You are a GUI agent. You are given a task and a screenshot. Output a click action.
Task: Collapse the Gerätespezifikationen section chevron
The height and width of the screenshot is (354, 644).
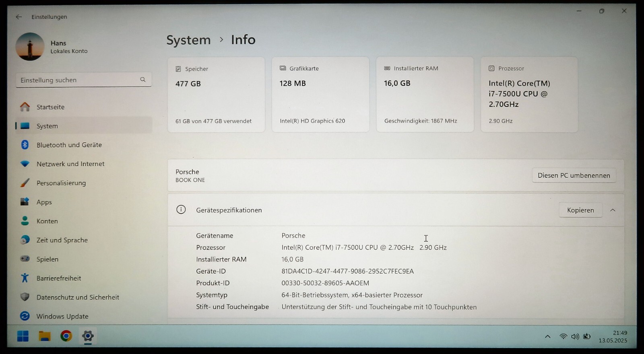[613, 210]
